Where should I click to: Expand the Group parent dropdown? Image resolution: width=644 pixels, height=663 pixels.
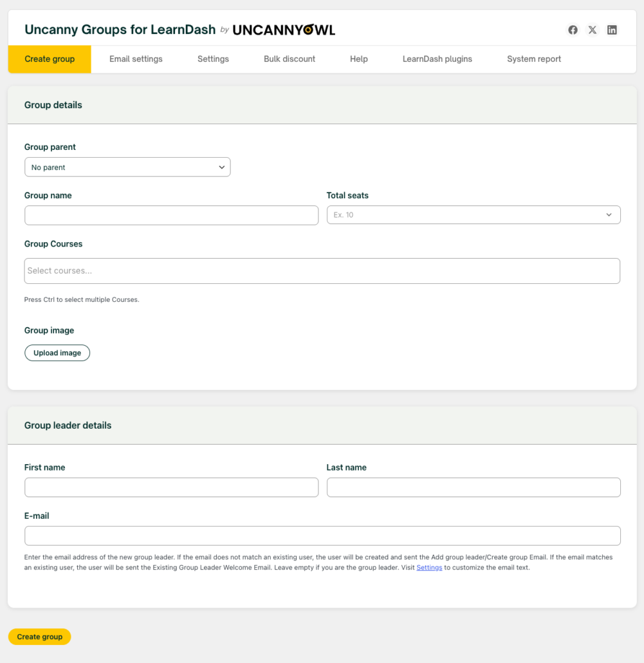click(127, 167)
